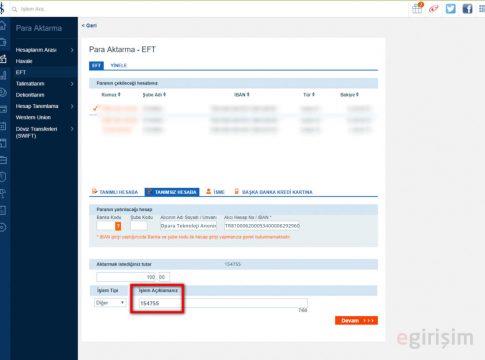The width and height of the screenshot is (485, 360).
Task: Open the İşlem Tipi dropdown showing Diğer
Action: (110, 303)
